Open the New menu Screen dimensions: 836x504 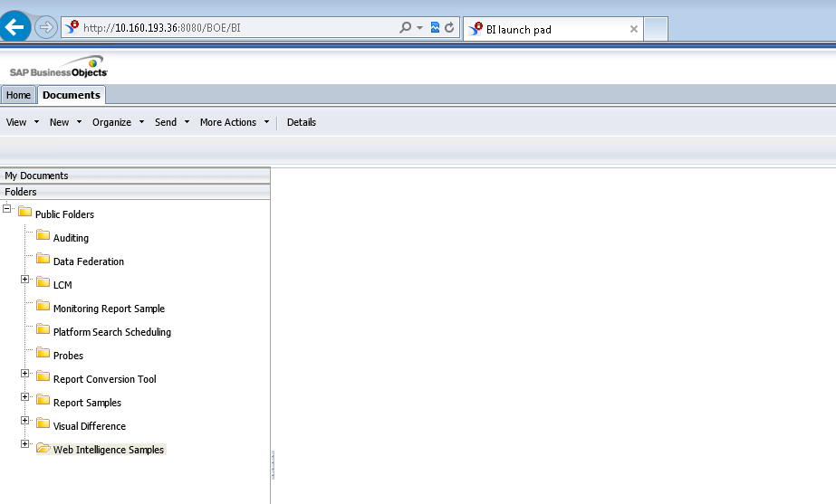tap(59, 122)
